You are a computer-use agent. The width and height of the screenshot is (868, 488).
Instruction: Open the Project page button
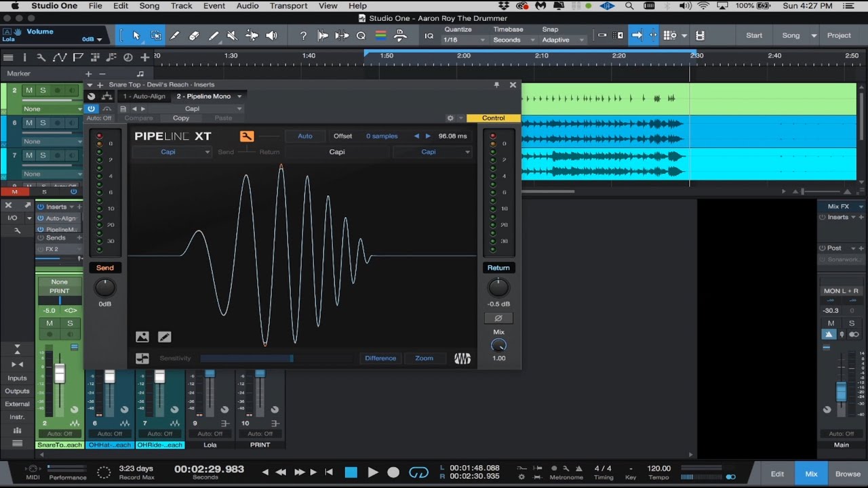pyautogui.click(x=839, y=35)
